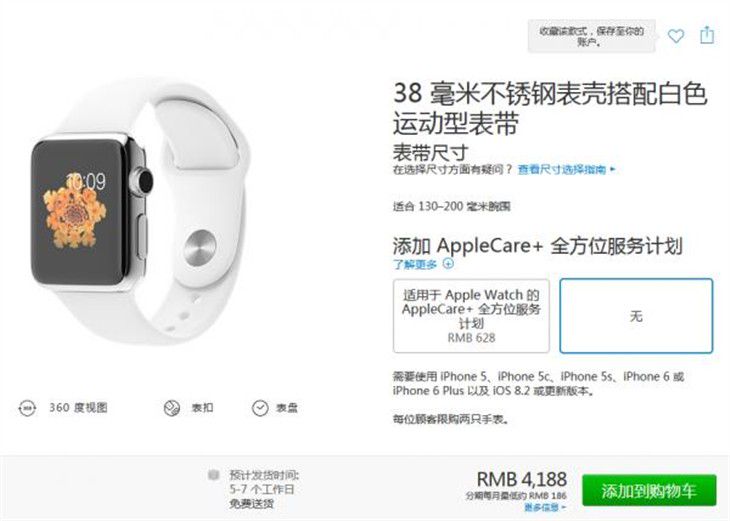Switch to the 360 度视图 text tab
This screenshot has width=730, height=521.
[x=78, y=408]
